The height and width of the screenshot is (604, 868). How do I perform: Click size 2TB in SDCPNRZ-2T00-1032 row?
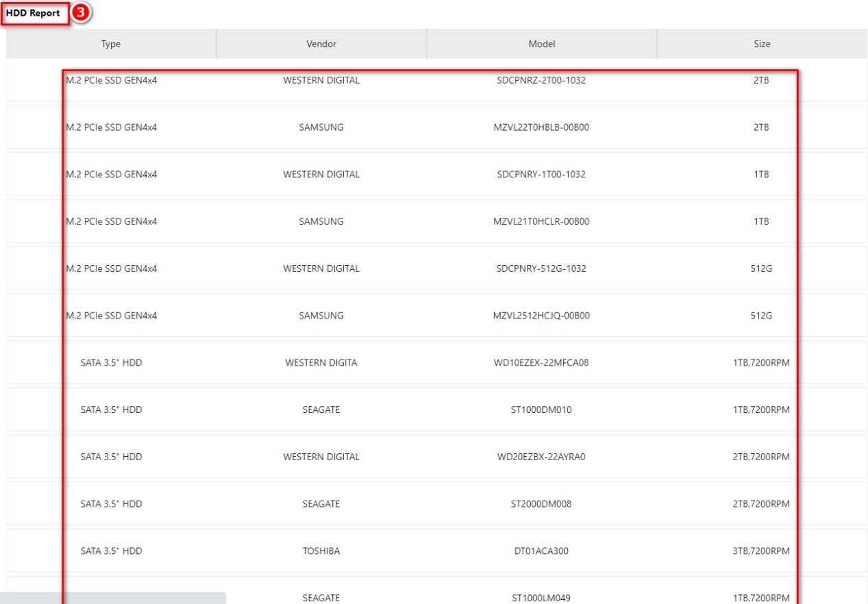click(x=761, y=80)
